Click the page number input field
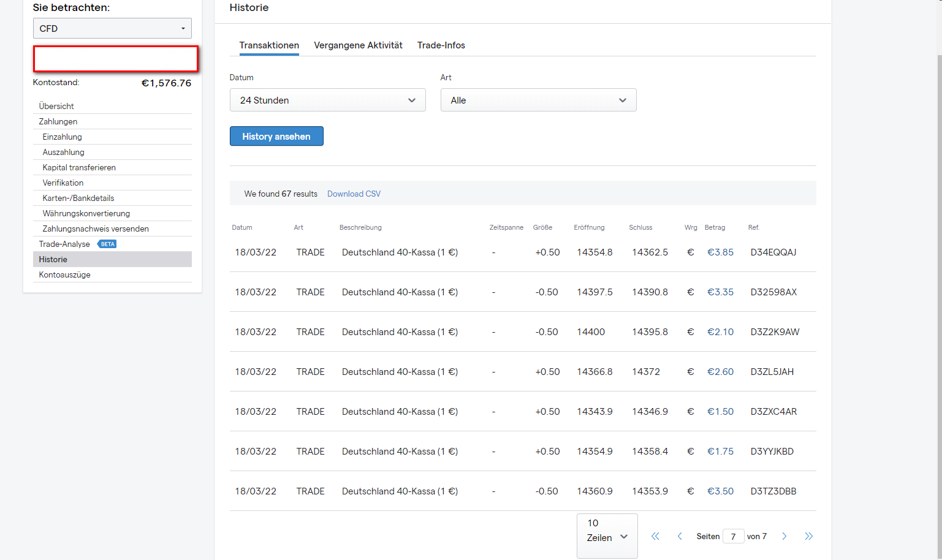 733,537
